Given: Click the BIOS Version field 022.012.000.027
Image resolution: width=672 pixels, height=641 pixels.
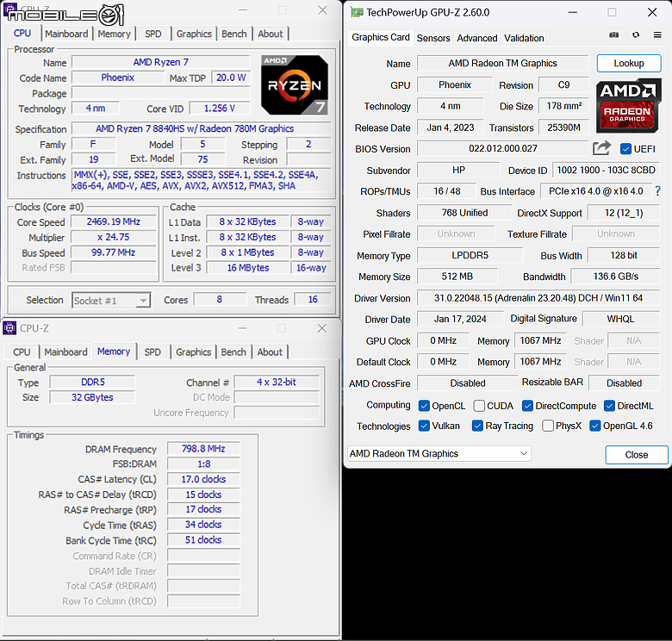Looking at the screenshot, I should tap(503, 149).
